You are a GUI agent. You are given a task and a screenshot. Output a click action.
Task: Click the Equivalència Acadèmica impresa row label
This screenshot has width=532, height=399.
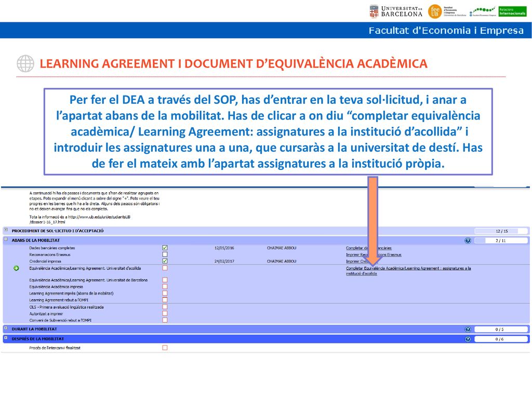56,287
